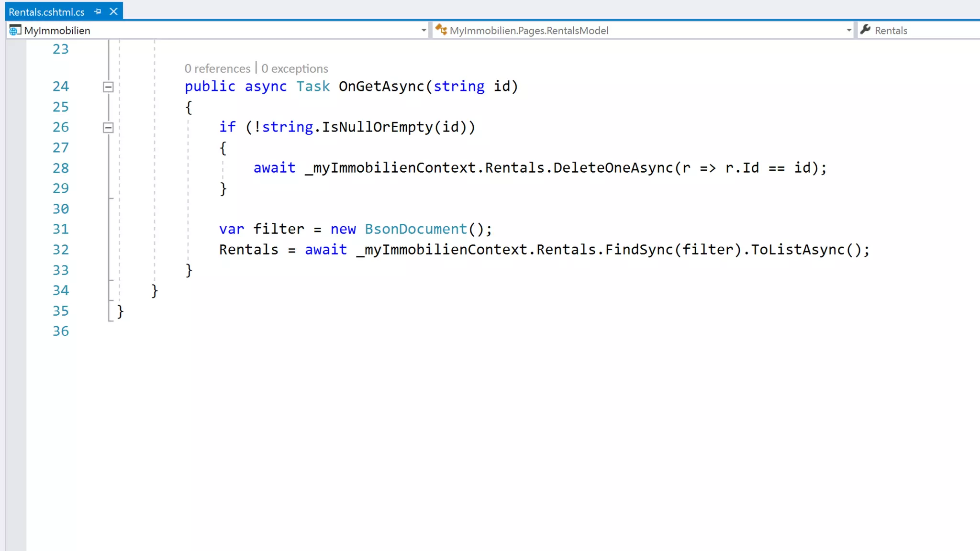The width and height of the screenshot is (980, 551).
Task: Open the 0 exceptions CodeLens link
Action: (295, 68)
